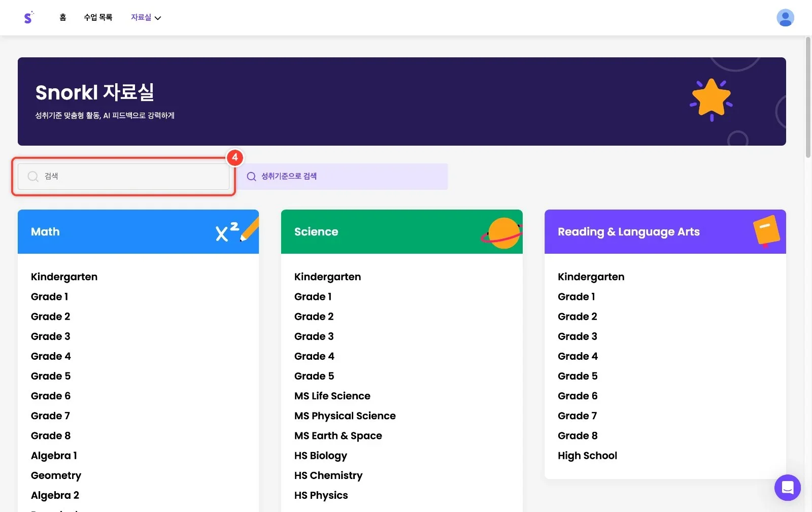Open Math Grade 8
The width and height of the screenshot is (812, 512).
click(50, 435)
